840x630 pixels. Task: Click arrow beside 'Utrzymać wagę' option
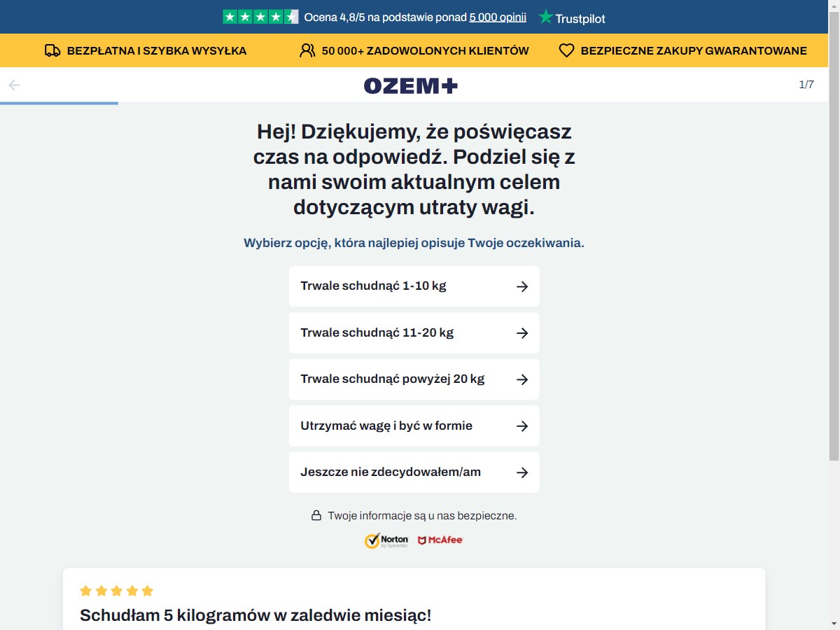pos(522,426)
